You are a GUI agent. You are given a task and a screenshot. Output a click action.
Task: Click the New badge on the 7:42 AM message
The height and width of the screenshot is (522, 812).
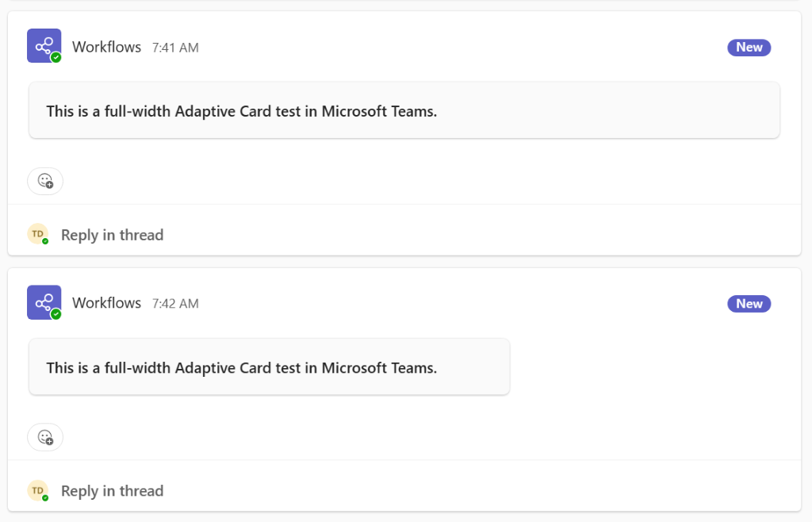click(749, 304)
